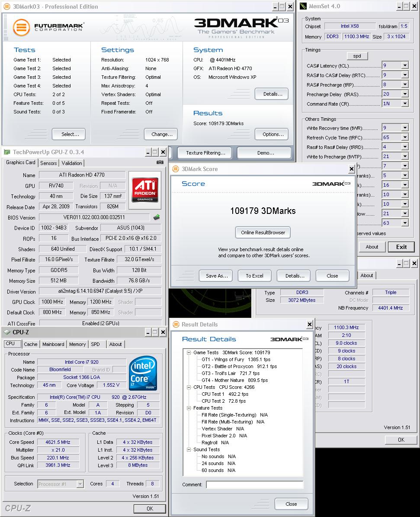Open the RAS# Precharge (tRP) dropdown
The image size is (420, 517).
tap(405, 84)
